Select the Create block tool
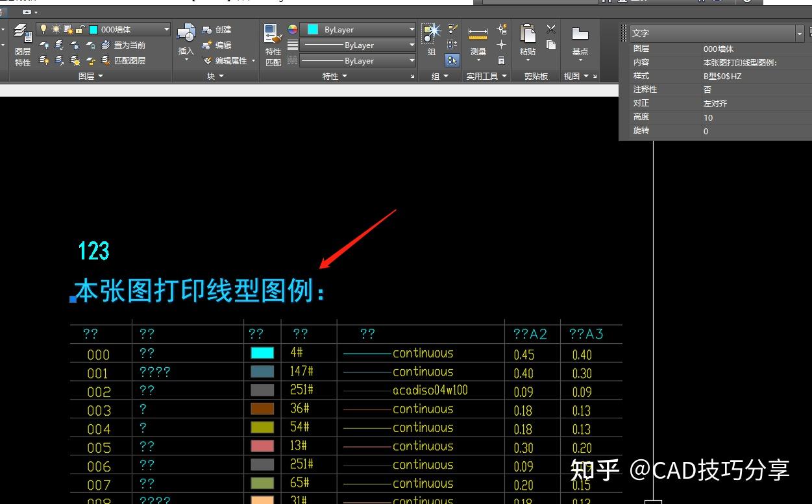The width and height of the screenshot is (812, 504). (219, 29)
